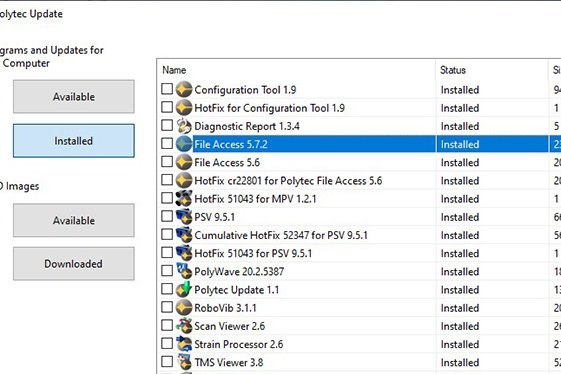This screenshot has width=561, height=374.
Task: Select Polytec Update 1.1 name text
Action: click(x=236, y=290)
